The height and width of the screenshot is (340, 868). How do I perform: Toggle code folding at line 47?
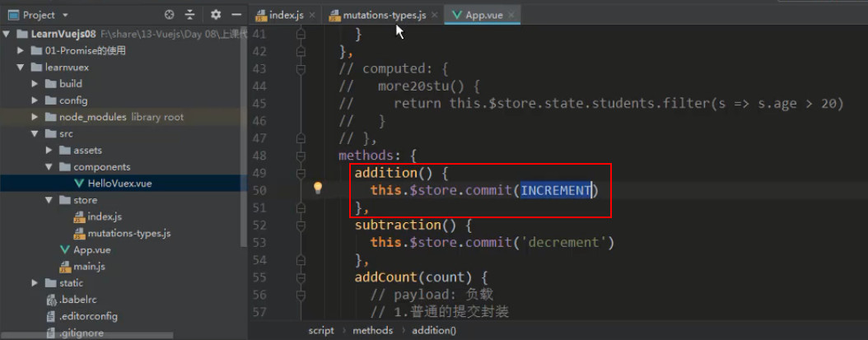tap(301, 137)
